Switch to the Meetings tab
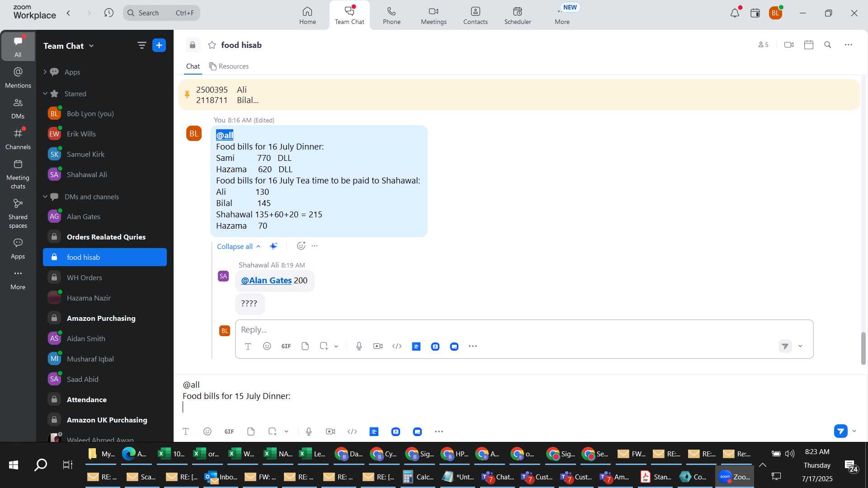 click(x=434, y=15)
